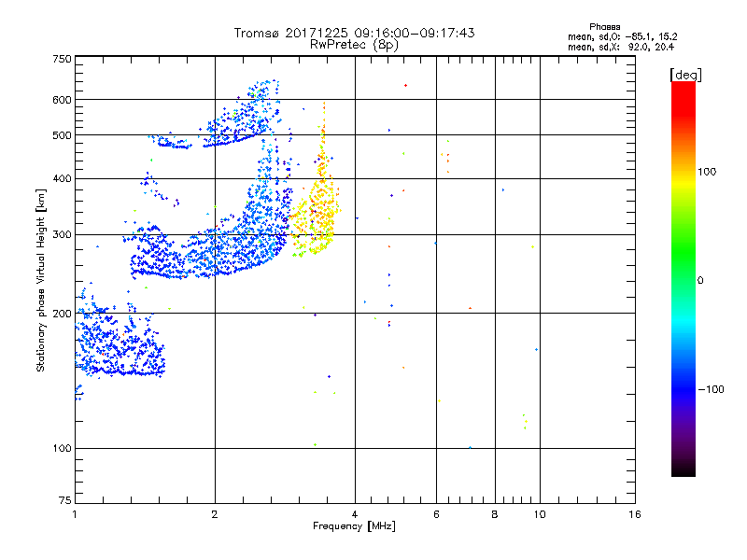Screen dimensions: 747x560
Task: Click the x-axis tick label "10"
Action: (x=540, y=514)
